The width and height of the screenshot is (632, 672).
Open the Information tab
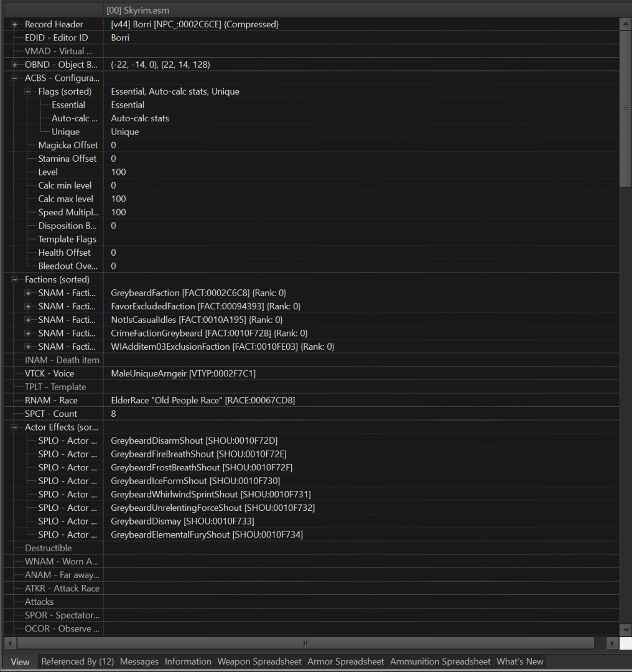point(188,661)
